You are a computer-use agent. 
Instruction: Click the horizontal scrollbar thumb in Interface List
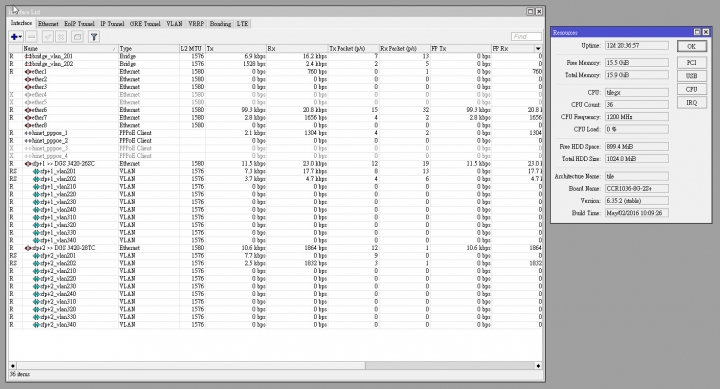(191, 366)
